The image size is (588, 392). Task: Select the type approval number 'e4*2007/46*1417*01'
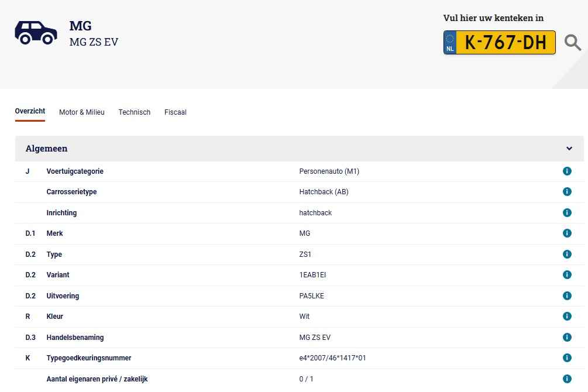[333, 358]
